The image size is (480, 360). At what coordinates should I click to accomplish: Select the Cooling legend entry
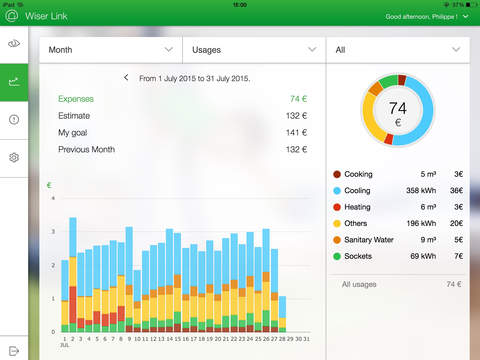click(398, 191)
